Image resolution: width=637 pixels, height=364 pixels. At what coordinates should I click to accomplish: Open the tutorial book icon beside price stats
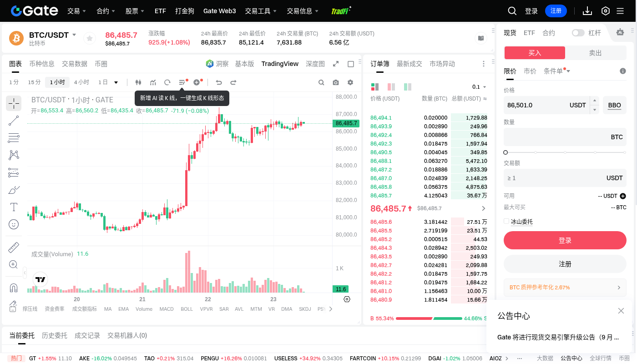tap(481, 39)
